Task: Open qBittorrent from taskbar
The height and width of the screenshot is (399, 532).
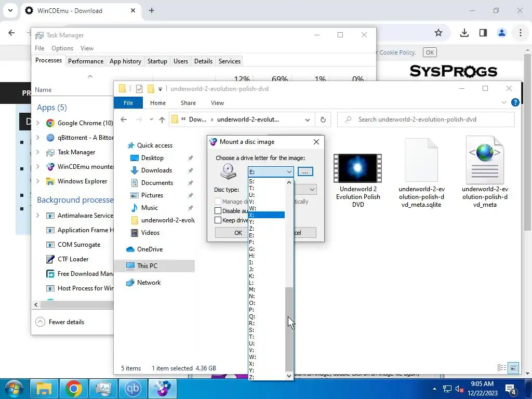Action: tap(132, 389)
